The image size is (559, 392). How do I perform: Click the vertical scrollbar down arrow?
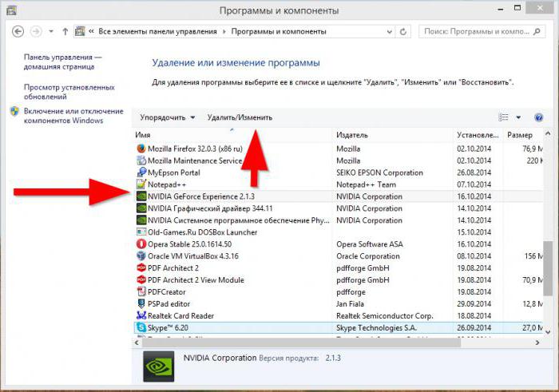[x=548, y=332]
